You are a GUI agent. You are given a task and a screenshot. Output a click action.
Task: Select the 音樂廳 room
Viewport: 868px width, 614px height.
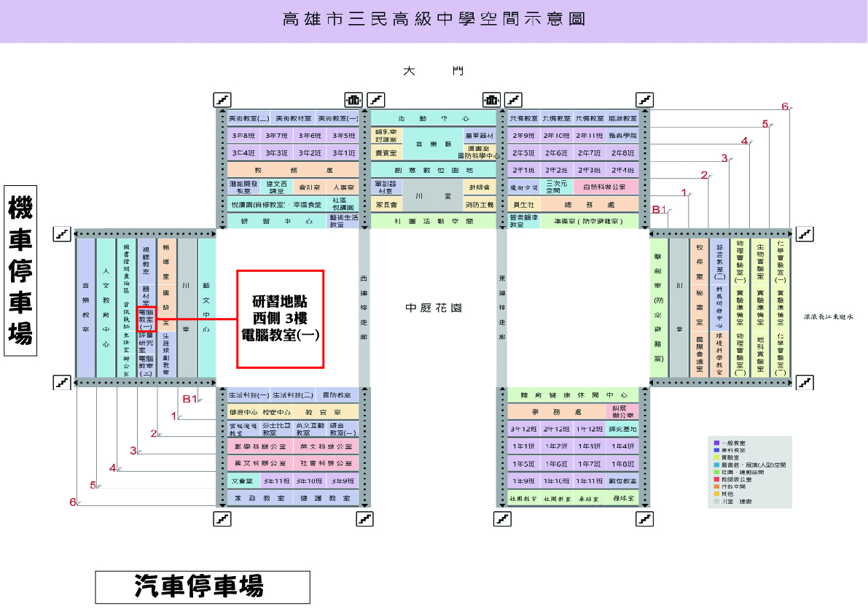(x=434, y=144)
